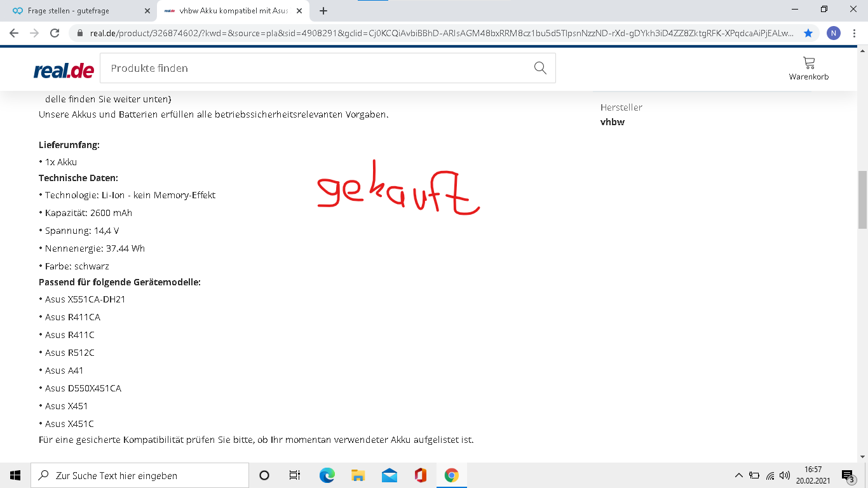This screenshot has width=868, height=488.
Task: Select model 'Asus X551CA-DH21'
Action: pos(85,299)
